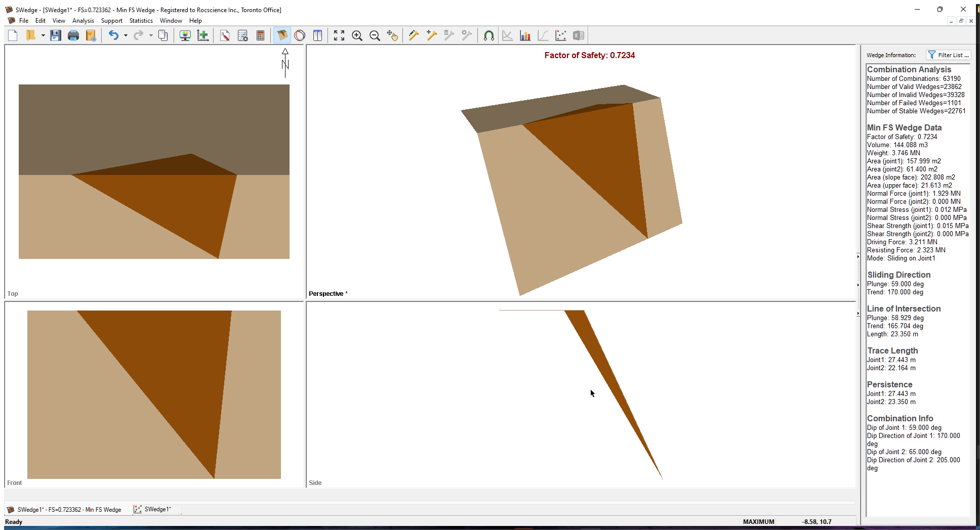Open the Help menu
The width and height of the screenshot is (980, 530).
tap(195, 21)
